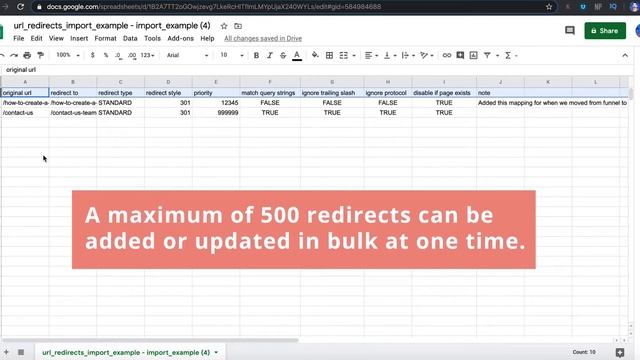Click the Count: 10 status indicator
Screen dimensions: 640x360
coord(584,352)
